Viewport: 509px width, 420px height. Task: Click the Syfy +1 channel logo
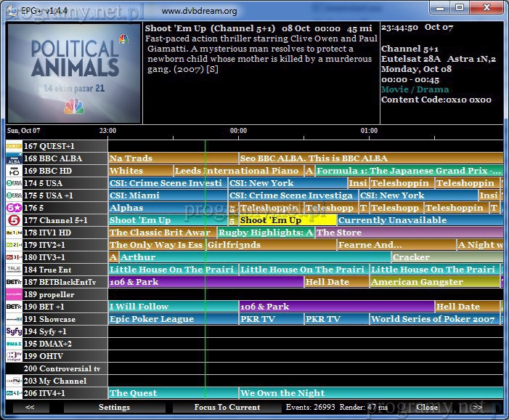(x=13, y=331)
